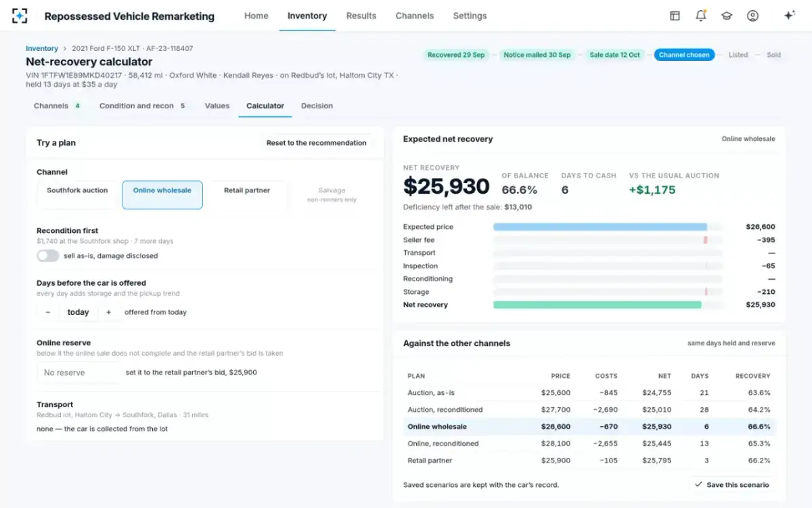The image size is (812, 508).
Task: Open the sparkle assistant icon
Action: tap(789, 16)
